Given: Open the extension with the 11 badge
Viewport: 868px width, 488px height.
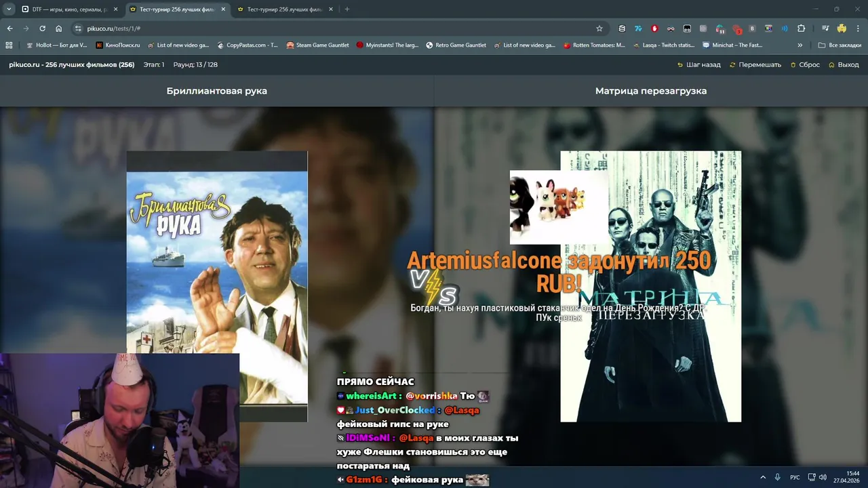Looking at the screenshot, I should tap(719, 28).
